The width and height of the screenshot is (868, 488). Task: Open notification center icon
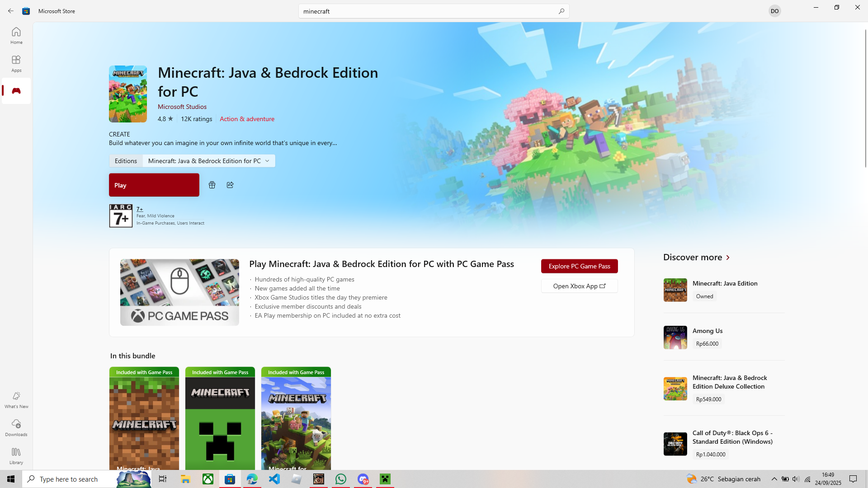[853, 479]
